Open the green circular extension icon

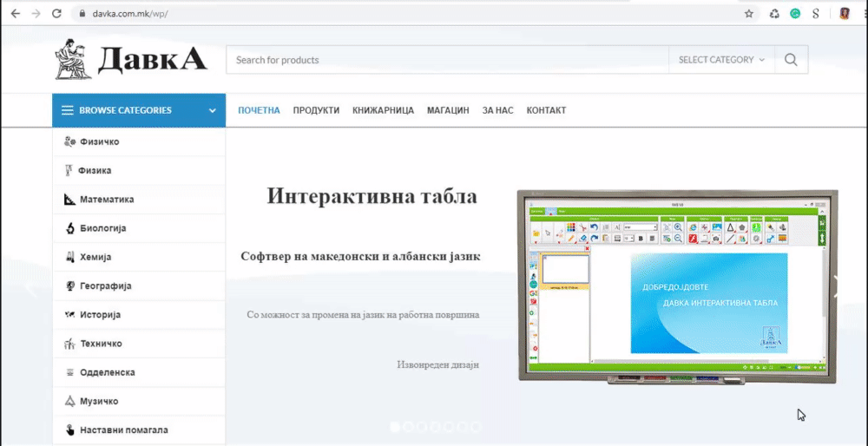795,14
